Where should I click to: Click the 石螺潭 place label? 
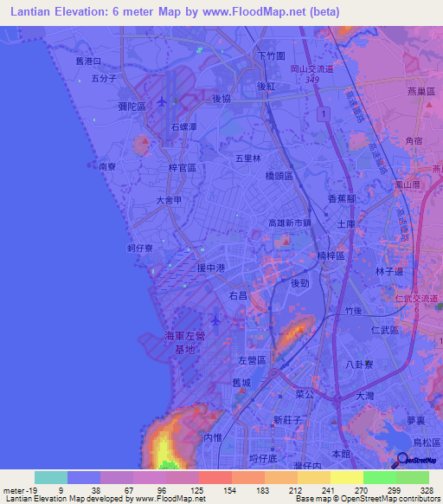(x=184, y=126)
